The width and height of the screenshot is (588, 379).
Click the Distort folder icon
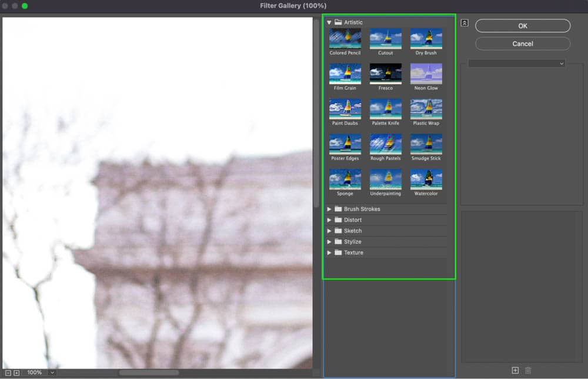[338, 220]
